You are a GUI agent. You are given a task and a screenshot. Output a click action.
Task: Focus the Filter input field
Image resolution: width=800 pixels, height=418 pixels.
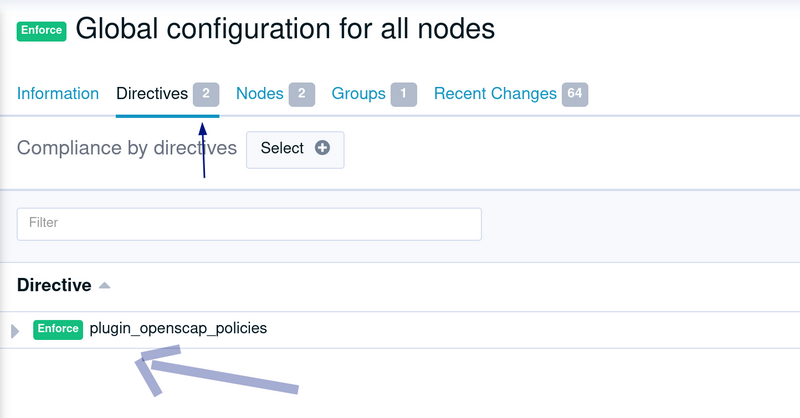click(249, 224)
